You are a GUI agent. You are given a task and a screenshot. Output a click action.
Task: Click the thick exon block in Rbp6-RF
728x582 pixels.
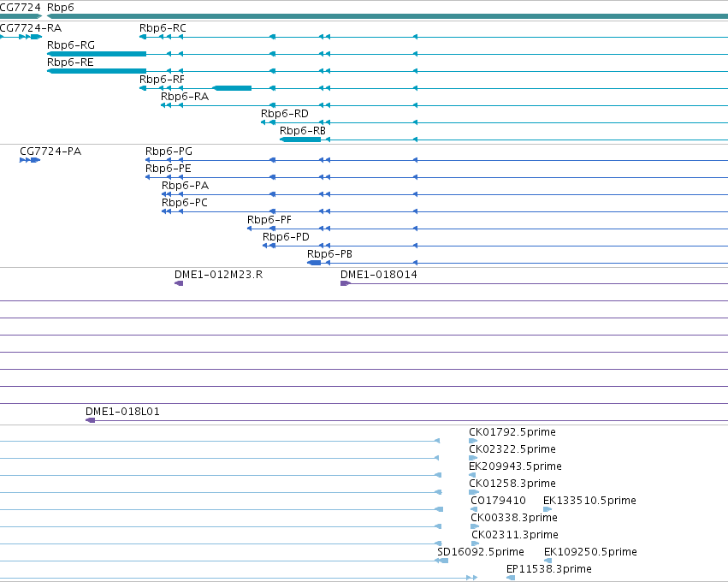tap(232, 88)
